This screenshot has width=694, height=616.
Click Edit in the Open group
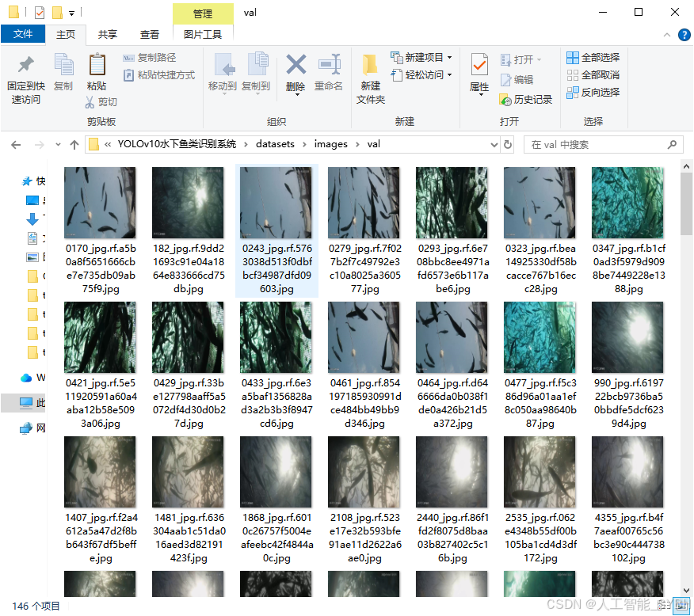517,80
